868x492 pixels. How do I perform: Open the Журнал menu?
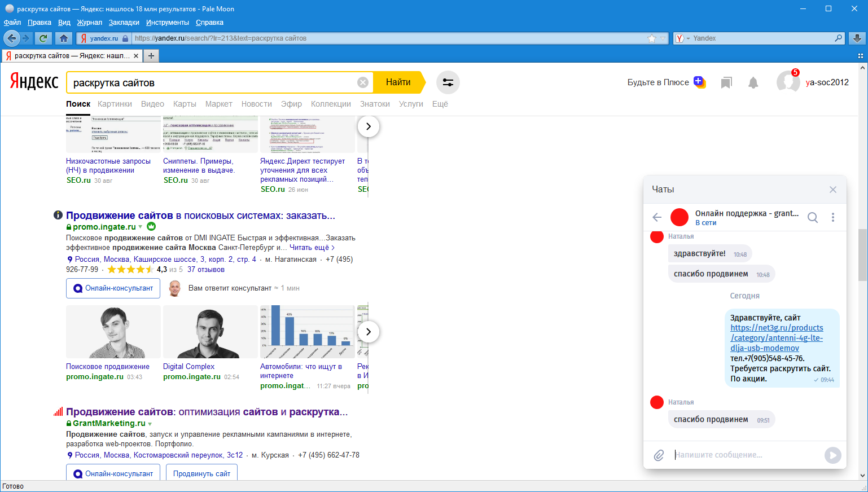[x=90, y=23]
